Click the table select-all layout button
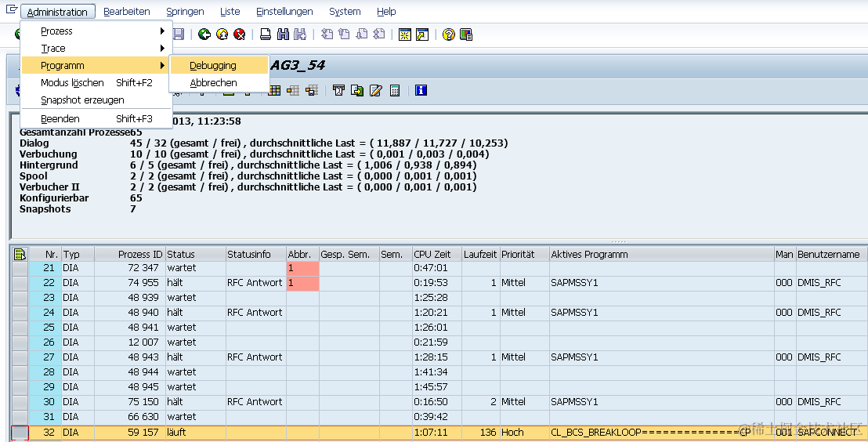 20,254
